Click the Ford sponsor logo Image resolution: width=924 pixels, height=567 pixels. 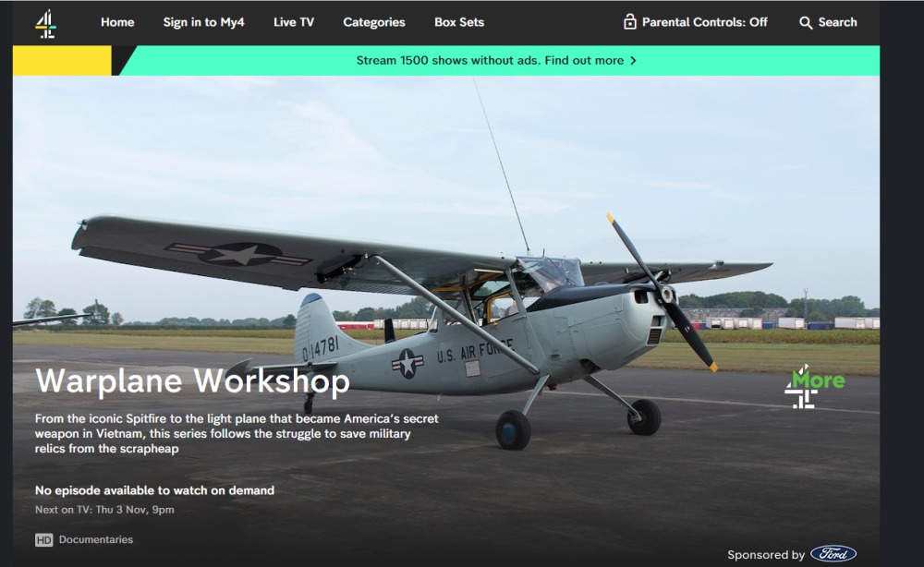tap(833, 554)
